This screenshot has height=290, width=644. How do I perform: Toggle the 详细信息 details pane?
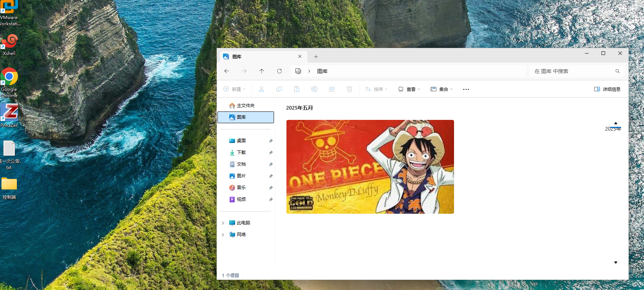(x=607, y=89)
